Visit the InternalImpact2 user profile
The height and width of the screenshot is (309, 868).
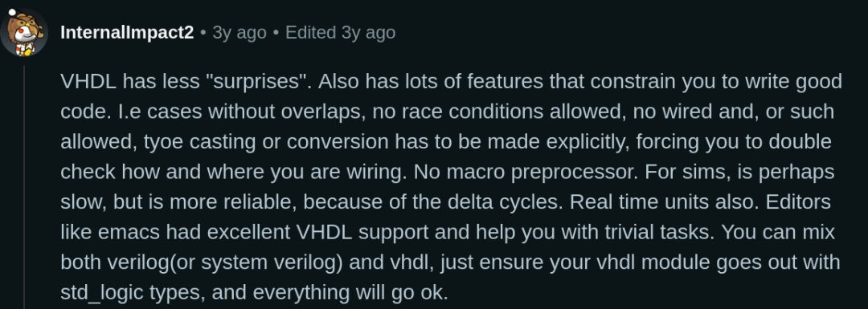(127, 33)
